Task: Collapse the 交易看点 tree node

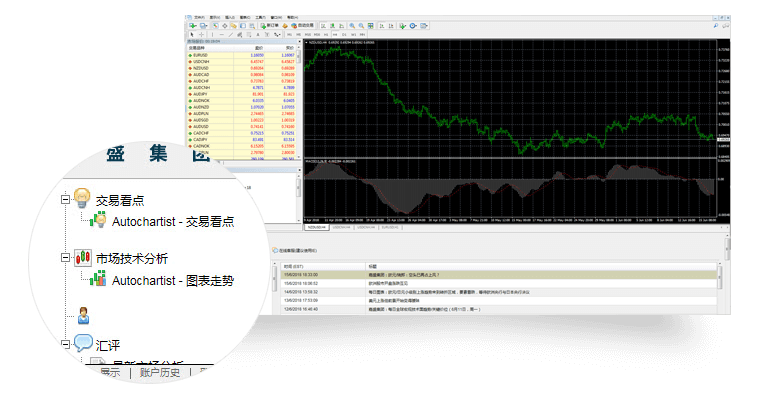Action: coord(65,199)
